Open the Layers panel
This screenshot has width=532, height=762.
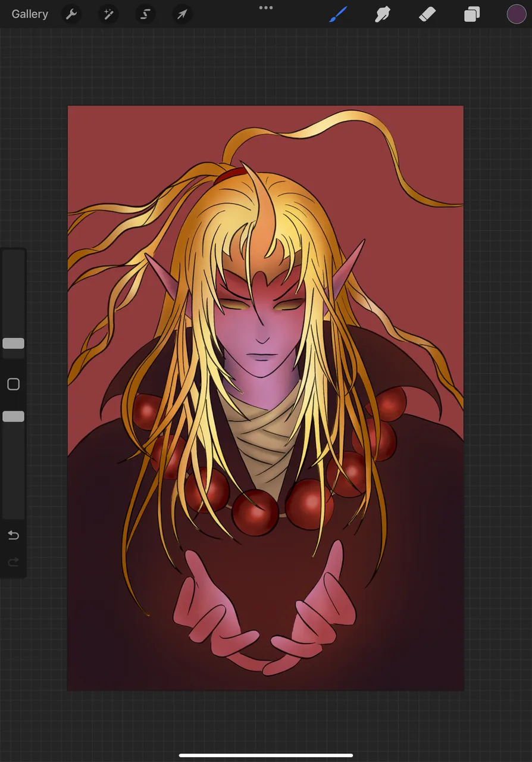[x=472, y=14]
